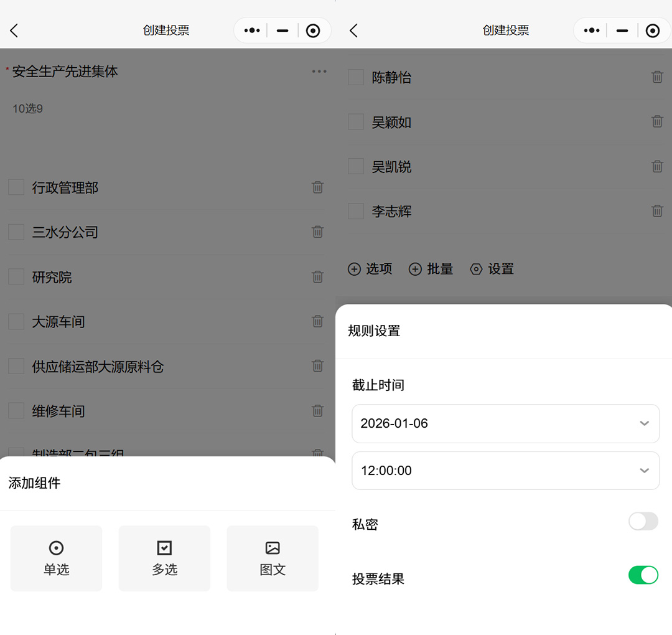Click the 10选9 description field
The width and height of the screenshot is (672, 635).
pyautogui.click(x=28, y=109)
